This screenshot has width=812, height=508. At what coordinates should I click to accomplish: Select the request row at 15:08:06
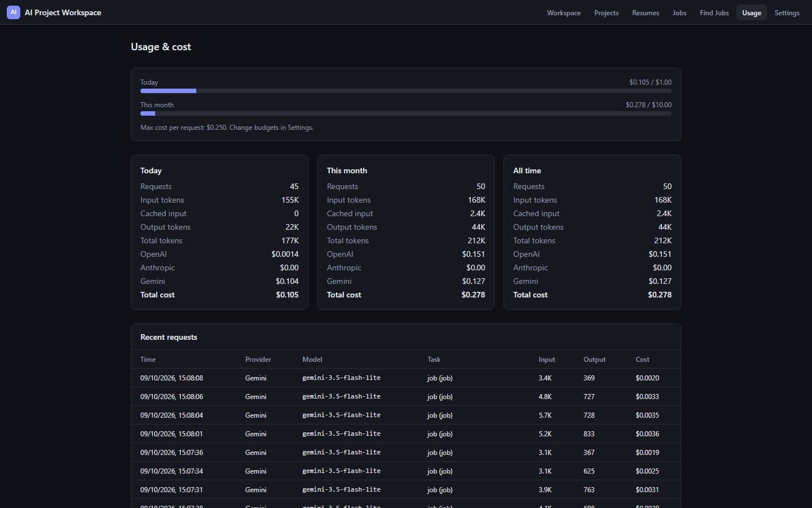406,396
